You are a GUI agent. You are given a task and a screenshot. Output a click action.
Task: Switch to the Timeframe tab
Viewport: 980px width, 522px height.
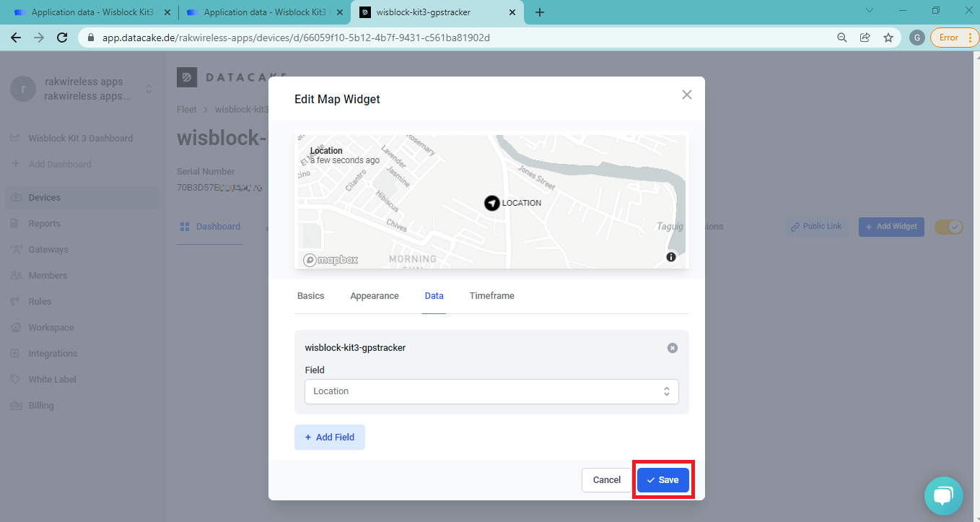point(491,296)
